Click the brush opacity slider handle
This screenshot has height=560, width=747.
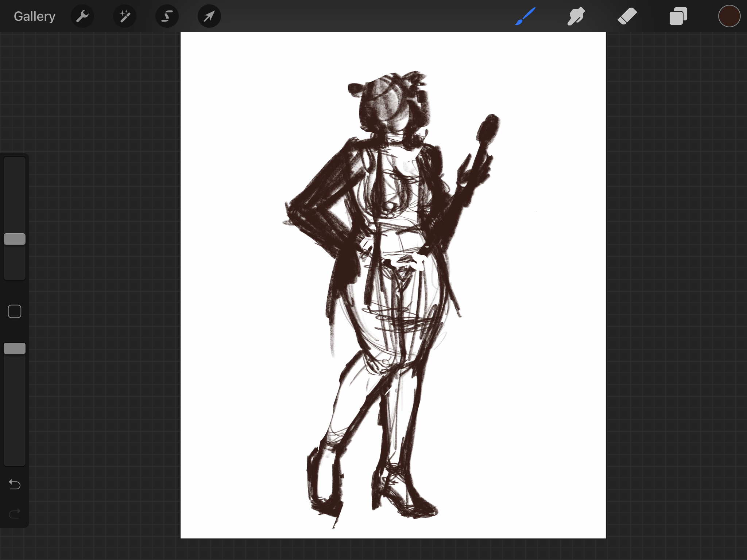(15, 349)
